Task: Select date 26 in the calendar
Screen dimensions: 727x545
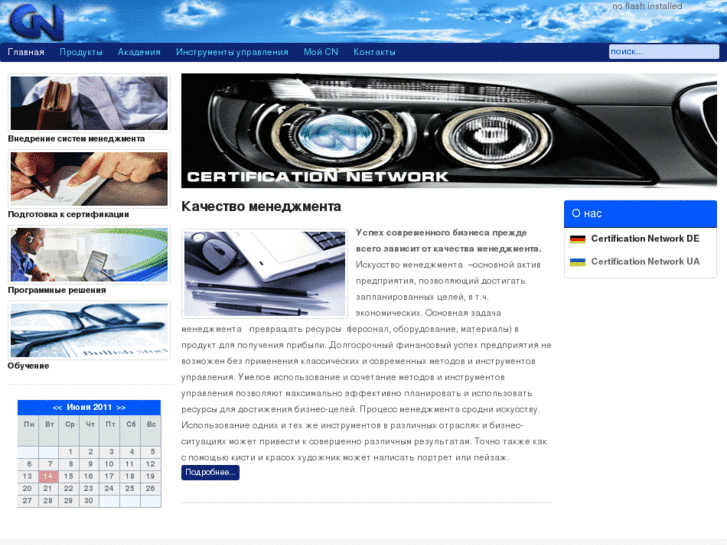Action: pos(150,488)
